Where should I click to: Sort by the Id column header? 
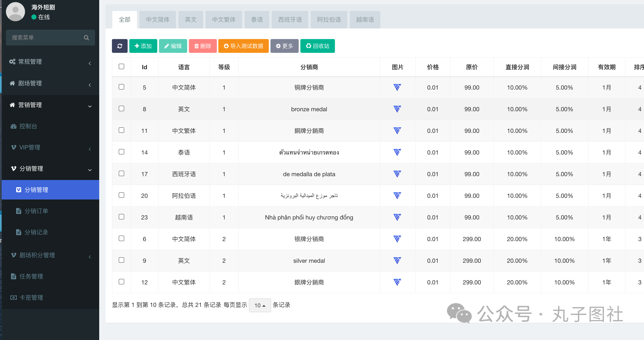point(145,67)
